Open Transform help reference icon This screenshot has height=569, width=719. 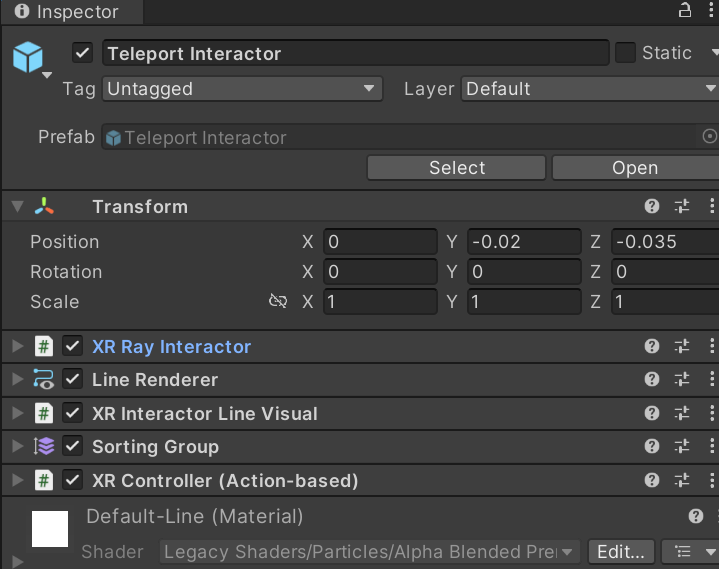[x=652, y=206]
